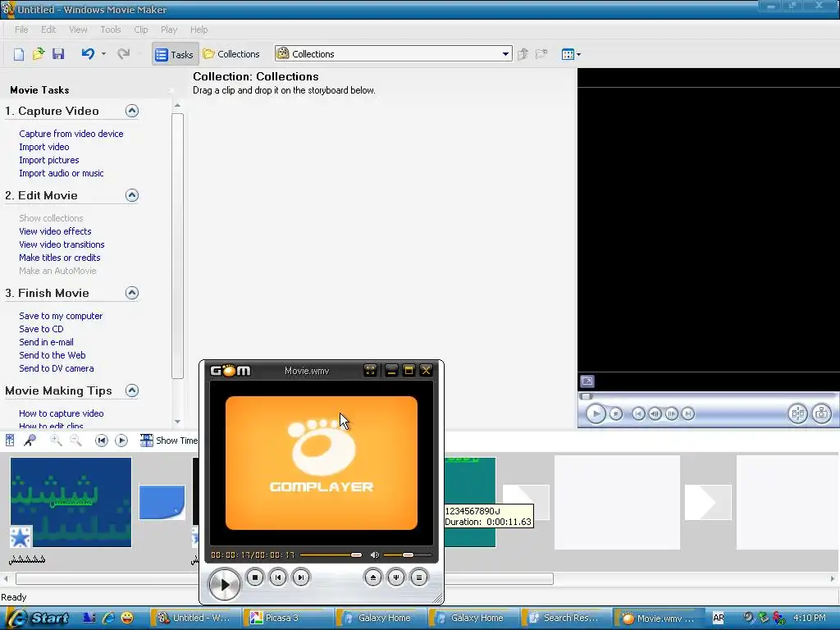This screenshot has height=630, width=840.
Task: Click the preview monitor seek bar
Action: [x=707, y=396]
